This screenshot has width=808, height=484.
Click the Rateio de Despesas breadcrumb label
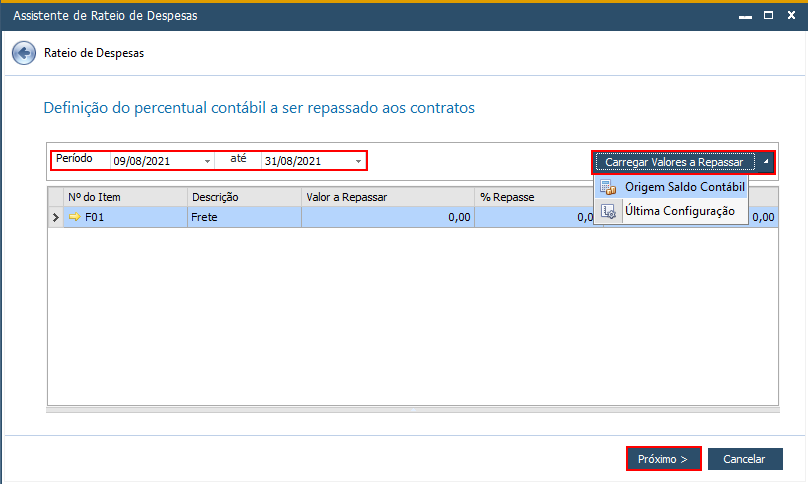coord(94,53)
